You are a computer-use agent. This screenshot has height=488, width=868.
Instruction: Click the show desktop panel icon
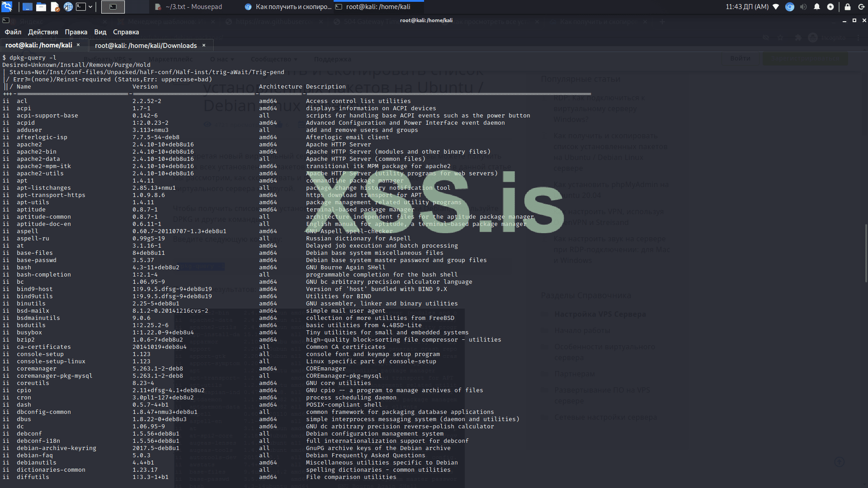click(x=27, y=7)
